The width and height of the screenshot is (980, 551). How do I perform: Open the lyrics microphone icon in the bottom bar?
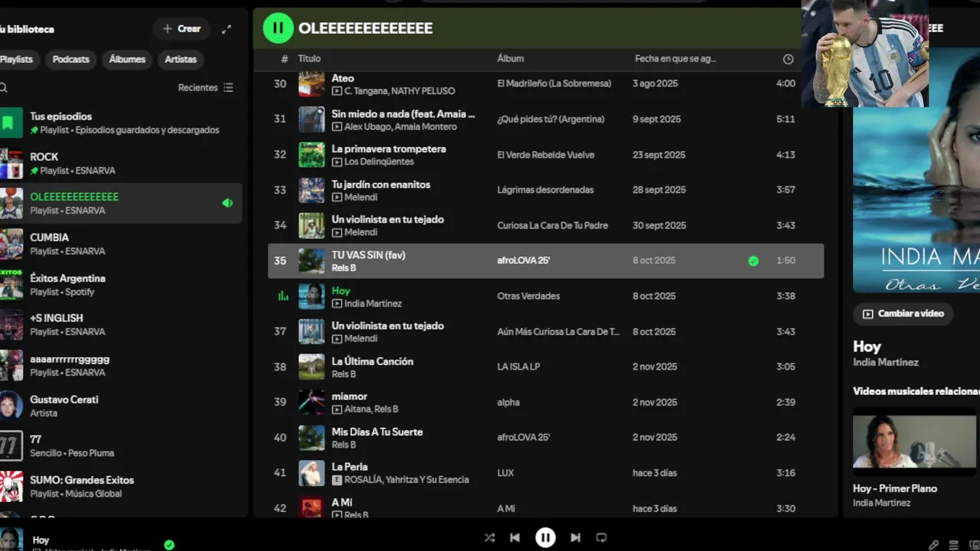click(933, 545)
